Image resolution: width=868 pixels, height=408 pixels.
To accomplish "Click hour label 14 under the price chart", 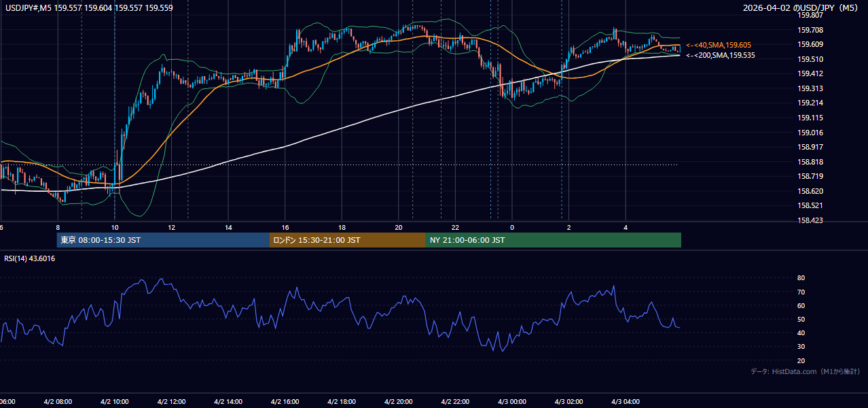I will tap(229, 227).
